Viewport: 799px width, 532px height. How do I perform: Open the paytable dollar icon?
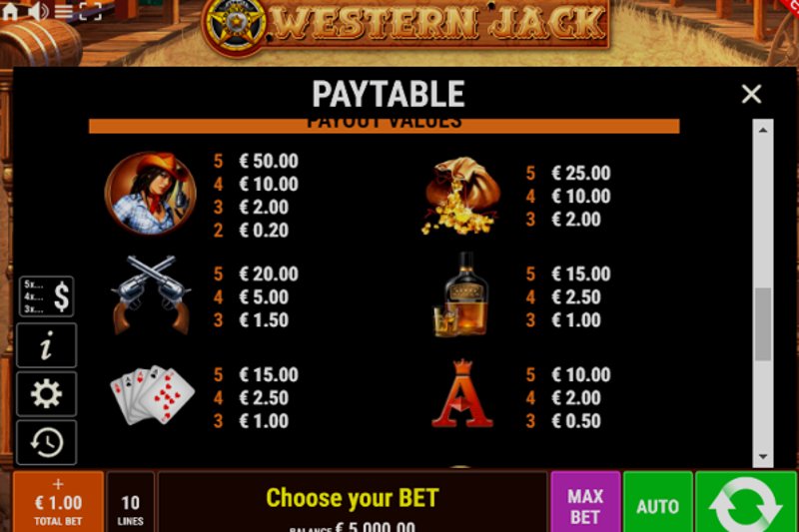pyautogui.click(x=46, y=296)
